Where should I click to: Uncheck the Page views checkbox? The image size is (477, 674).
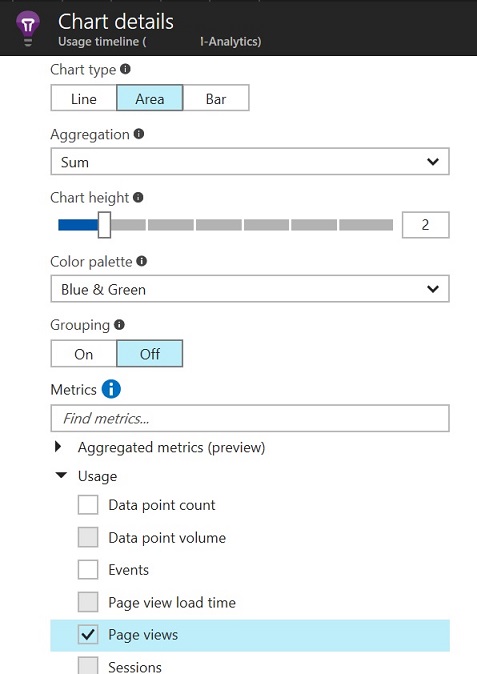pos(88,634)
